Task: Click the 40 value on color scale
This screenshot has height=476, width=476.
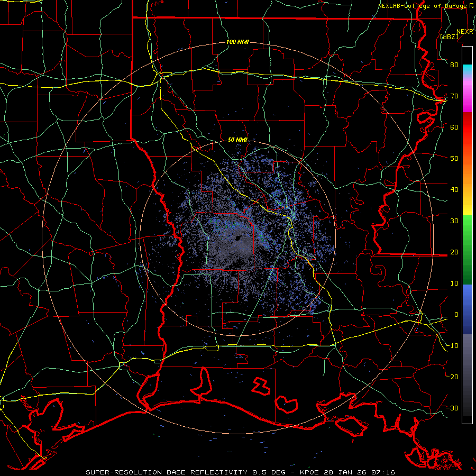Action: coord(454,190)
